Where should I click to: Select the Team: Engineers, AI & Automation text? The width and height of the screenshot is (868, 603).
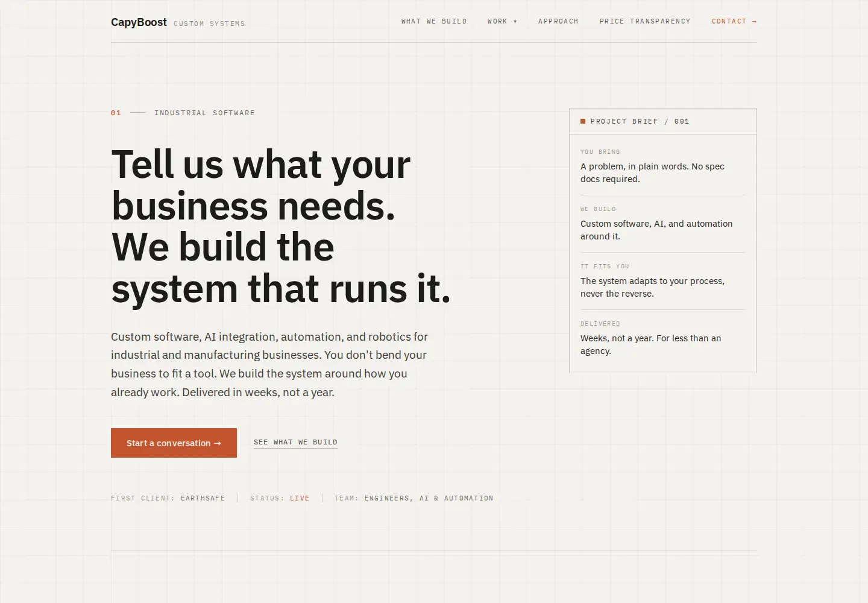point(414,498)
